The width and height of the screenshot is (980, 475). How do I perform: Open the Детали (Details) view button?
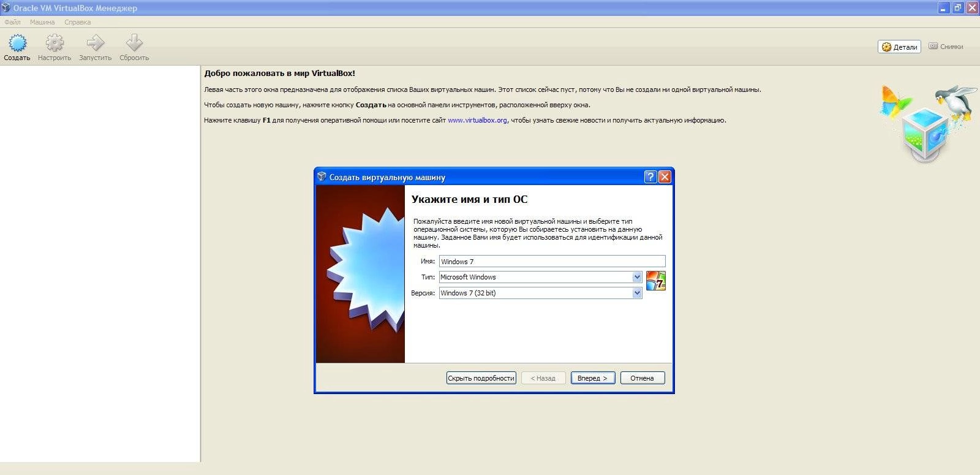(x=899, y=47)
